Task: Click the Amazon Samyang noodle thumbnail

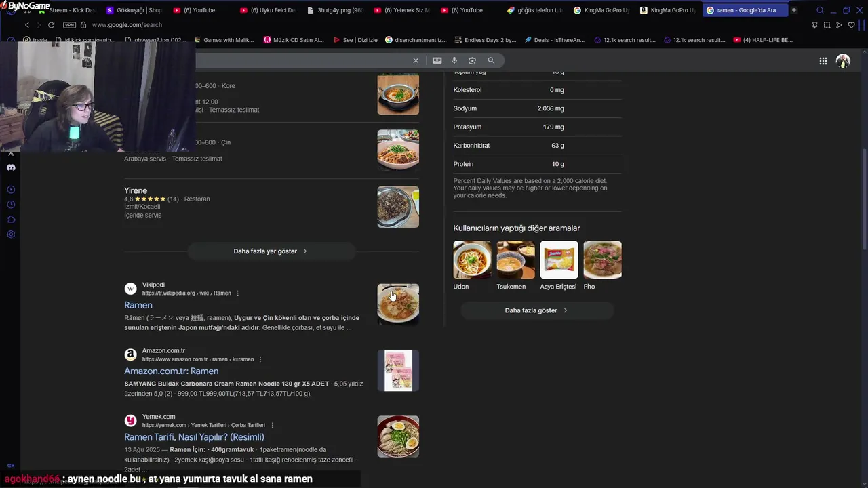Action: pyautogui.click(x=398, y=370)
